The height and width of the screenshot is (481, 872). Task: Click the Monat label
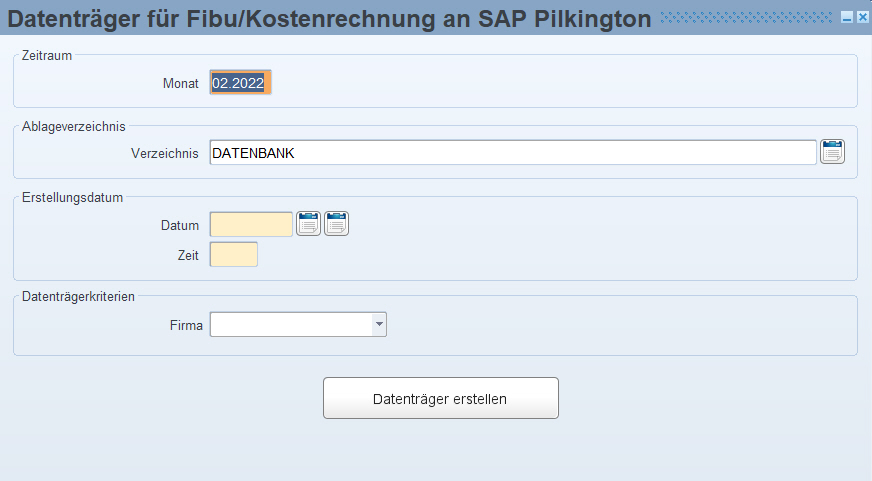tap(180, 83)
